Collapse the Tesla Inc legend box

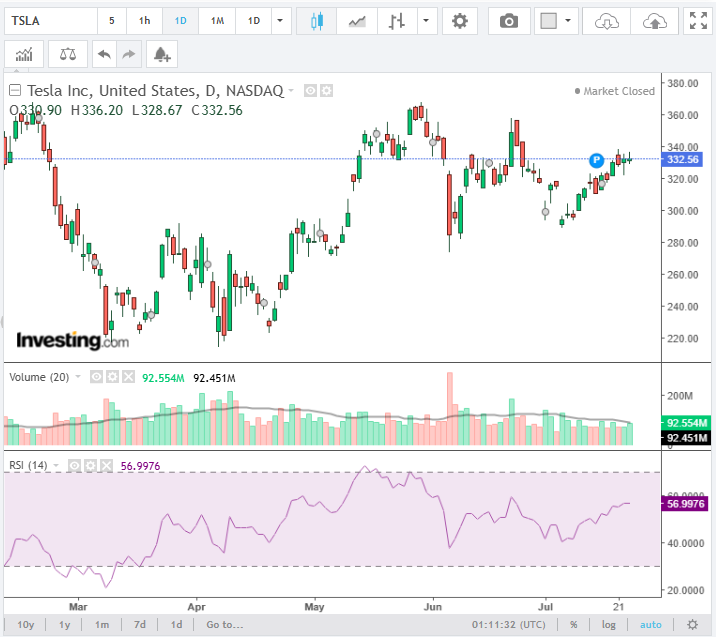[x=15, y=90]
